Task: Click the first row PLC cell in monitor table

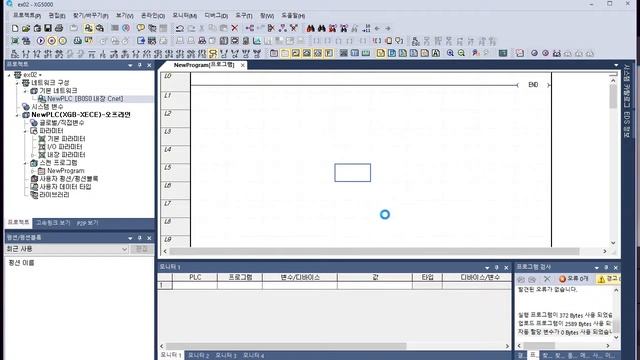Action: click(195, 285)
